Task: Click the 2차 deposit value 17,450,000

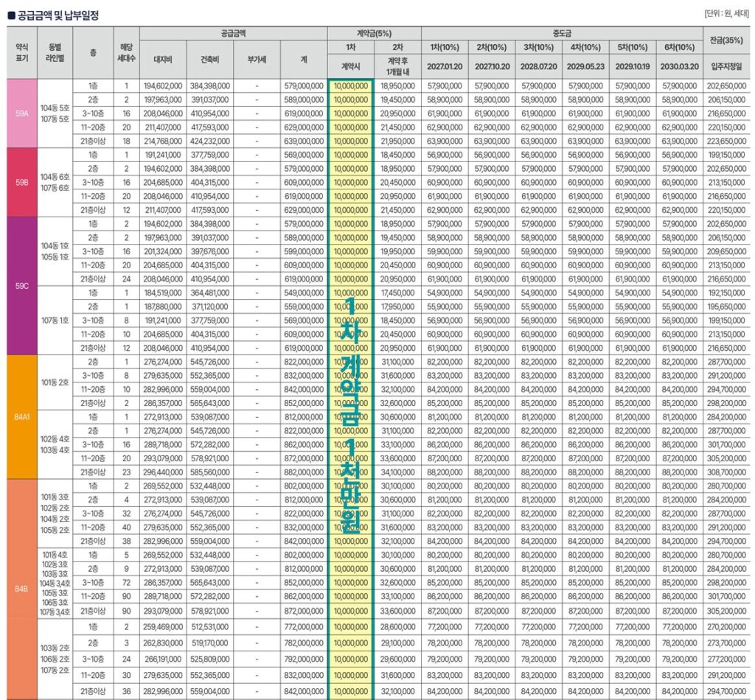Action: click(x=397, y=293)
